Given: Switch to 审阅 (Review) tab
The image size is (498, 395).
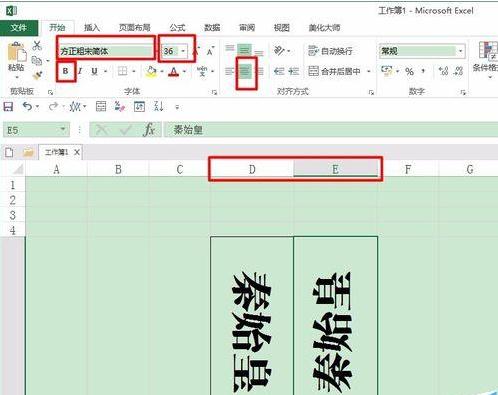Looking at the screenshot, I should click(247, 28).
